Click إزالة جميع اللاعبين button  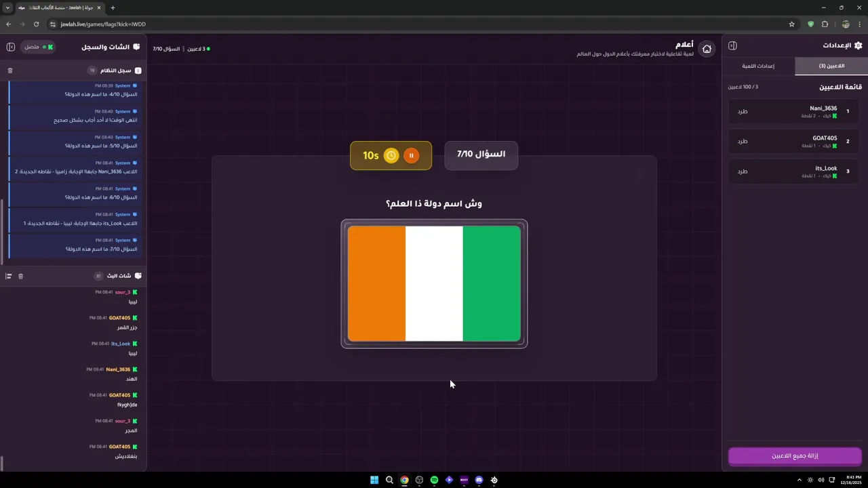pyautogui.click(x=795, y=456)
